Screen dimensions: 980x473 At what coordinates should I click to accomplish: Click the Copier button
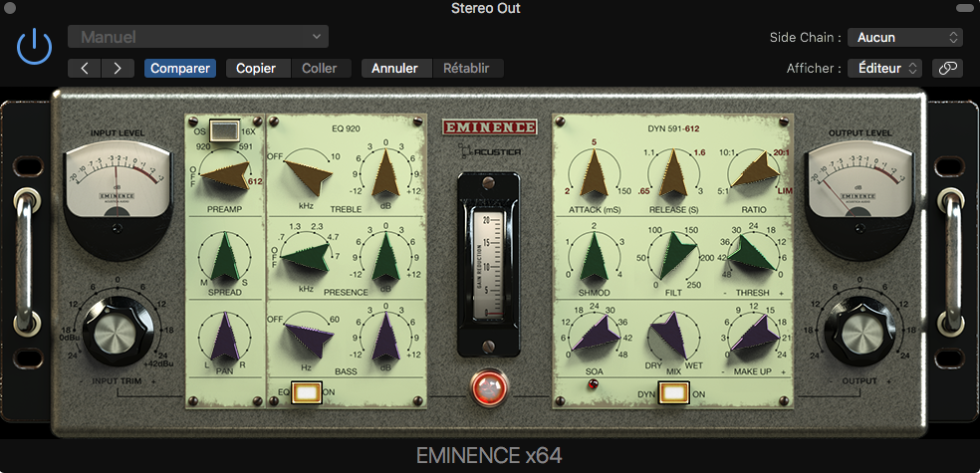tap(256, 68)
